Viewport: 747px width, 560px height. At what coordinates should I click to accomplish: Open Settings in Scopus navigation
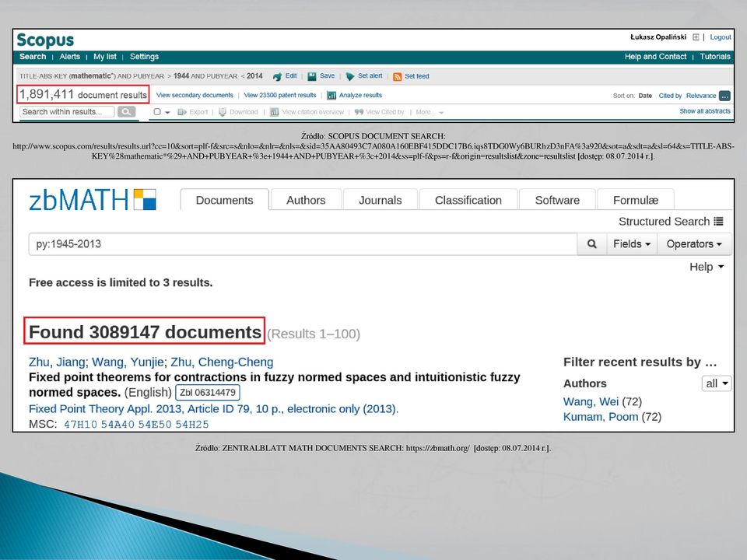point(145,57)
